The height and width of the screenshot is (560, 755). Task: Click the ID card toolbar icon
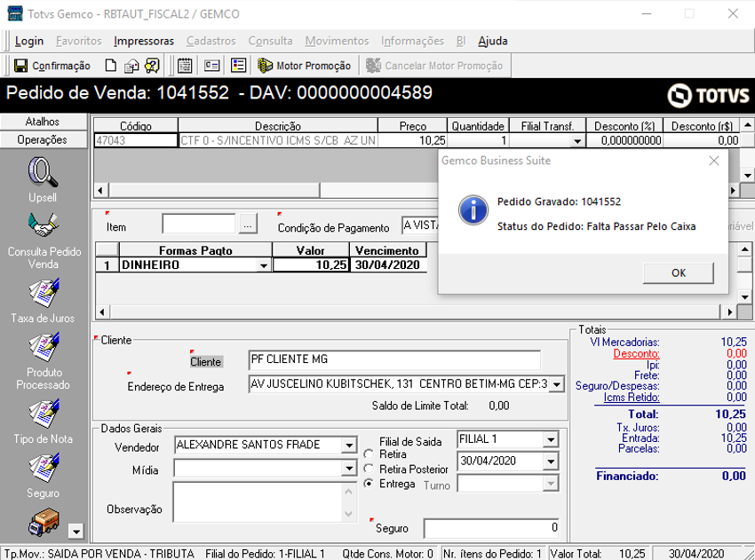click(212, 66)
